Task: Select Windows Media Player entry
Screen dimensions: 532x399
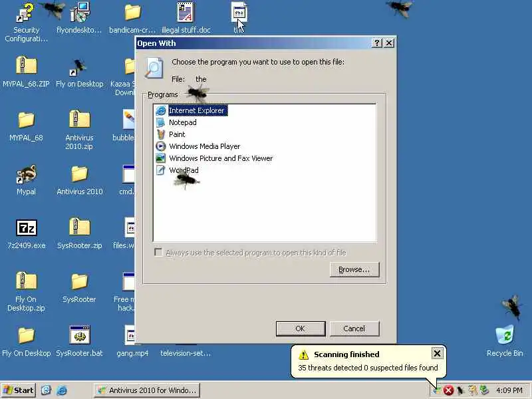Action: coord(198,146)
